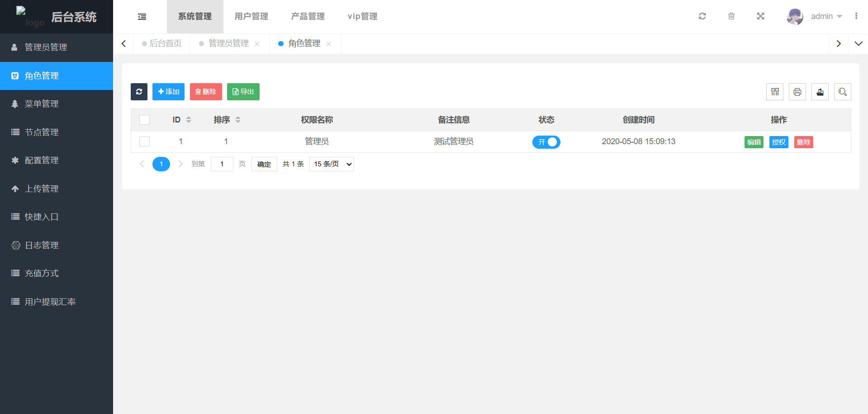This screenshot has height=414, width=868.
Task: Click the table export icon beside print
Action: click(x=820, y=92)
